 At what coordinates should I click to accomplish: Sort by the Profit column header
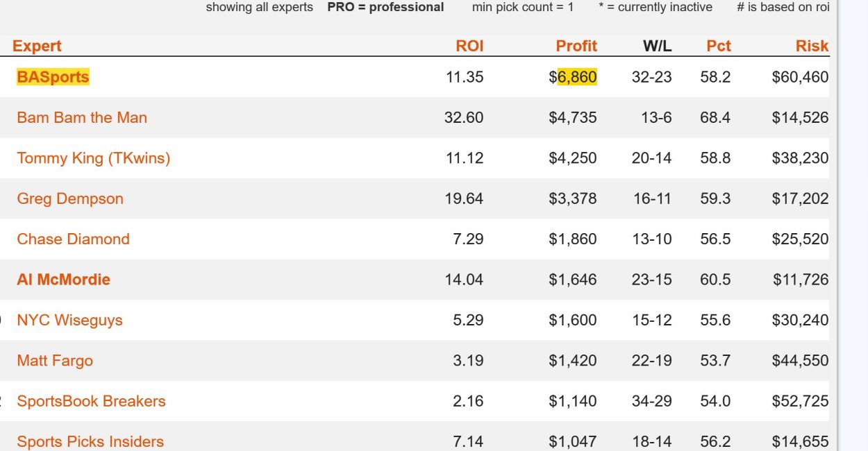click(576, 46)
